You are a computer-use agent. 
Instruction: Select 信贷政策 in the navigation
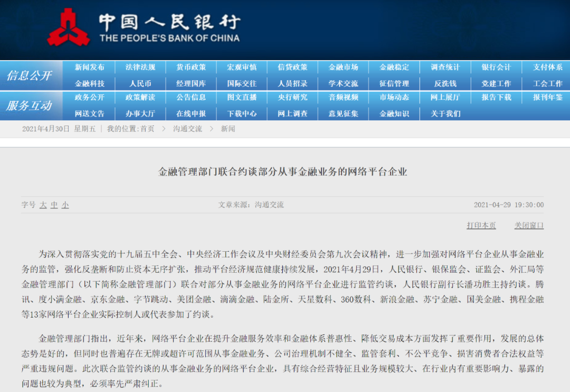point(292,67)
